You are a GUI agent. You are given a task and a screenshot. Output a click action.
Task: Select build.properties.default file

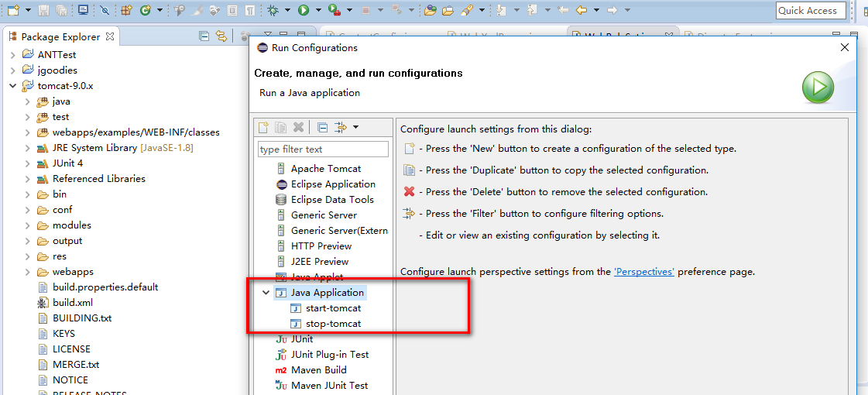[x=105, y=287]
